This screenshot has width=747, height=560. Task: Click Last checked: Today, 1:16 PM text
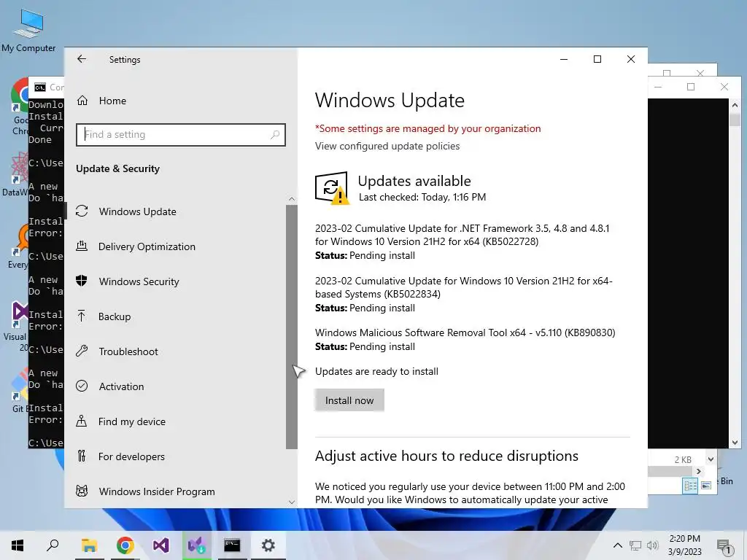click(x=422, y=197)
